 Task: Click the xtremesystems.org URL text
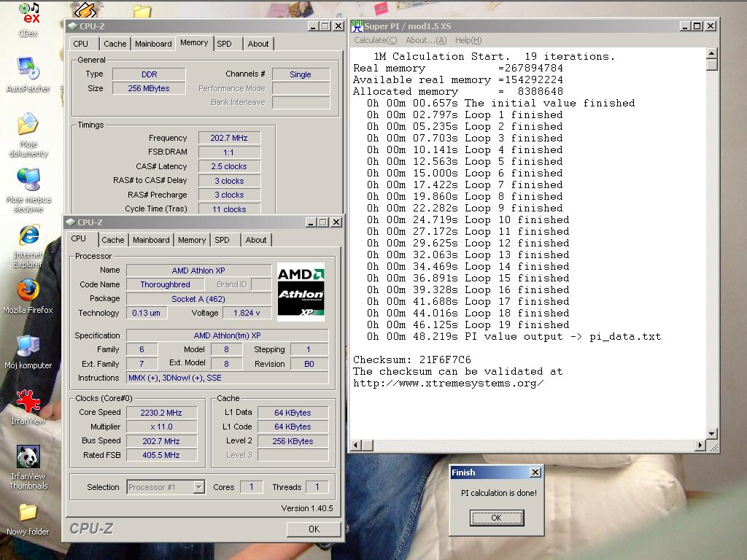[x=448, y=384]
